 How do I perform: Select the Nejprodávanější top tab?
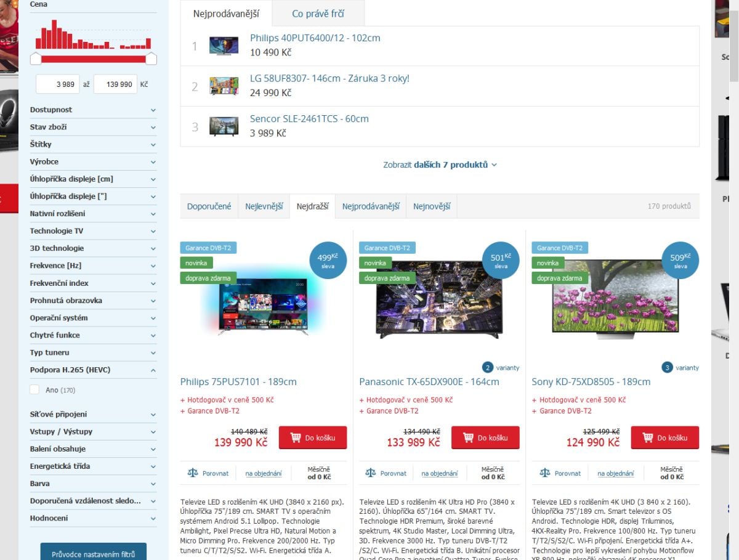[226, 14]
